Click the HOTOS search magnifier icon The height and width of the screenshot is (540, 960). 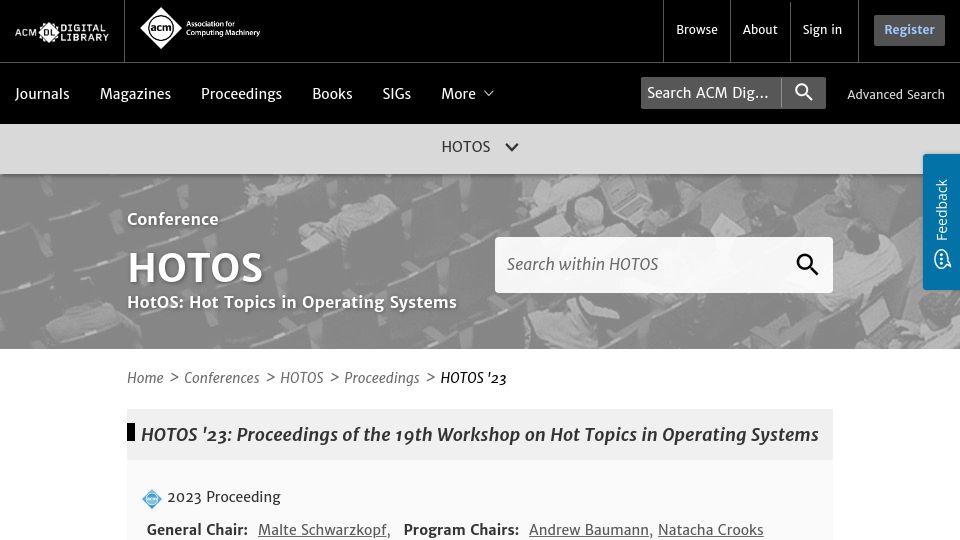[x=807, y=264]
